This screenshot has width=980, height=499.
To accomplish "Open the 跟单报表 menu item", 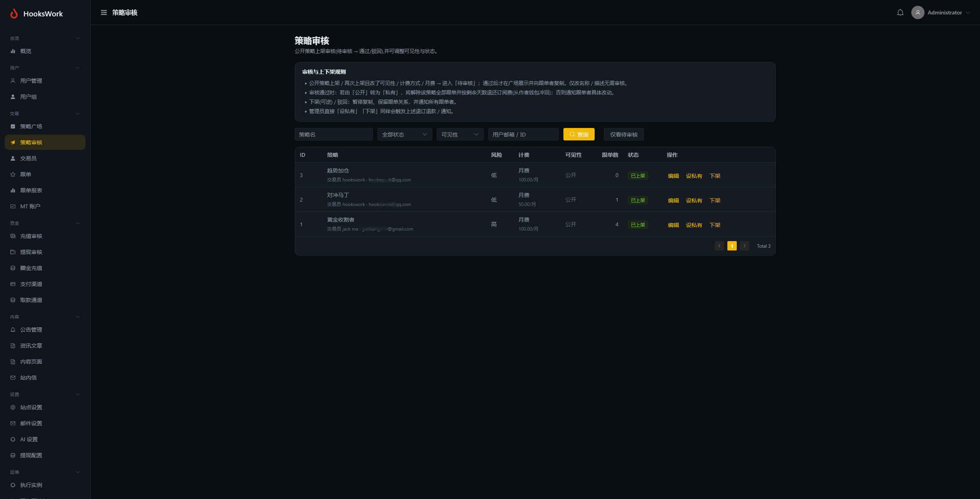I will [x=45, y=190].
